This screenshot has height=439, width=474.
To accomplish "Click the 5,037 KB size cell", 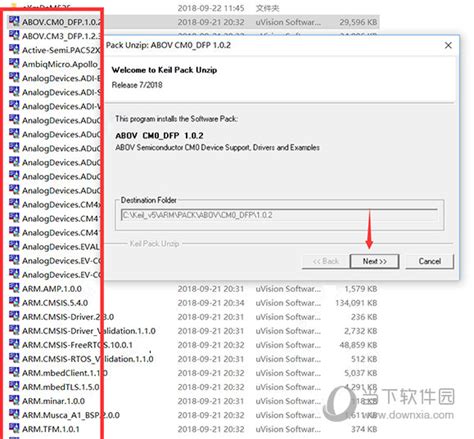I will pyautogui.click(x=360, y=373).
